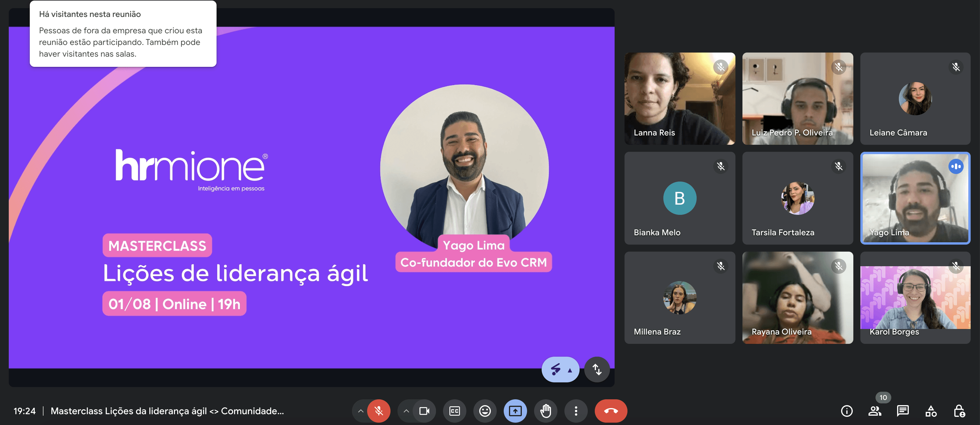Click Tarsila Fortaleza's profile photo avatar

798,198
